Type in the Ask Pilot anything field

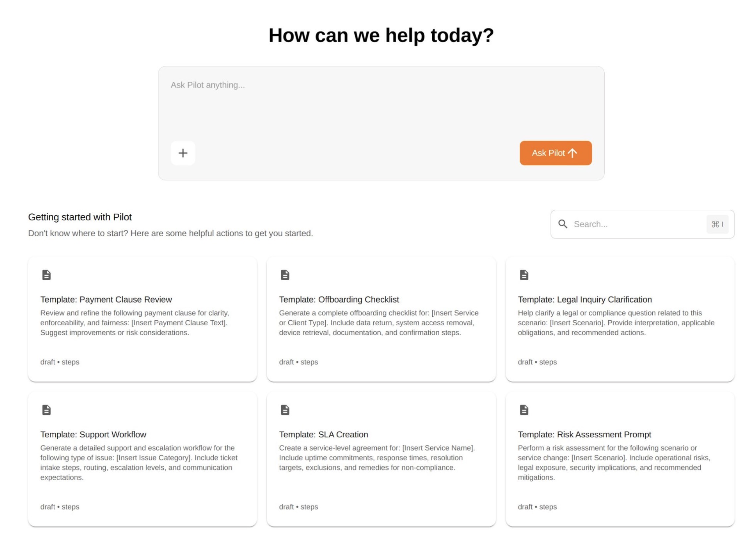pyautogui.click(x=381, y=103)
